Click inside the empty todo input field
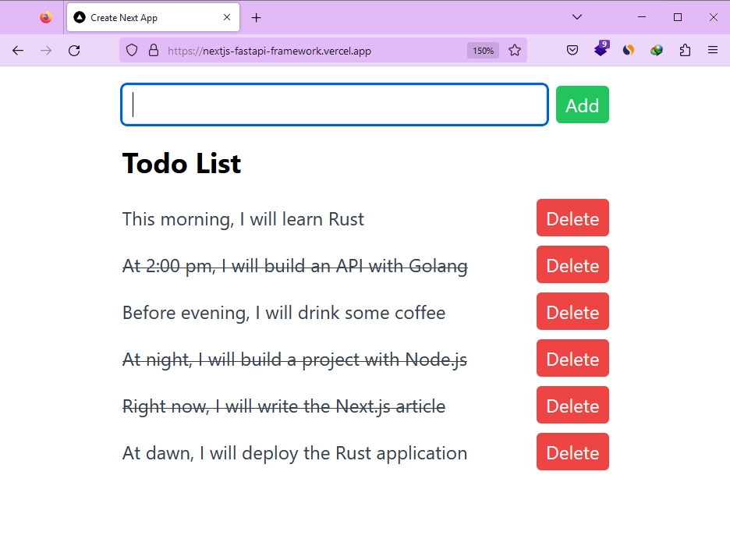 coord(334,105)
